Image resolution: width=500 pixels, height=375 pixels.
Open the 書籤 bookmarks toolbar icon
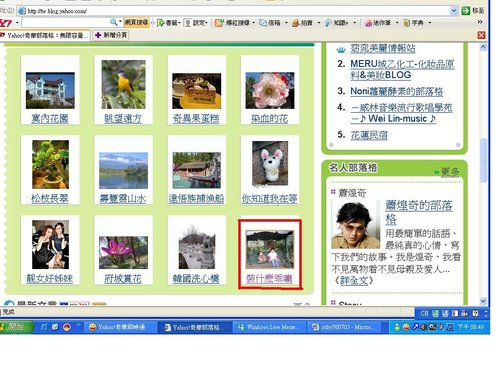(161, 23)
